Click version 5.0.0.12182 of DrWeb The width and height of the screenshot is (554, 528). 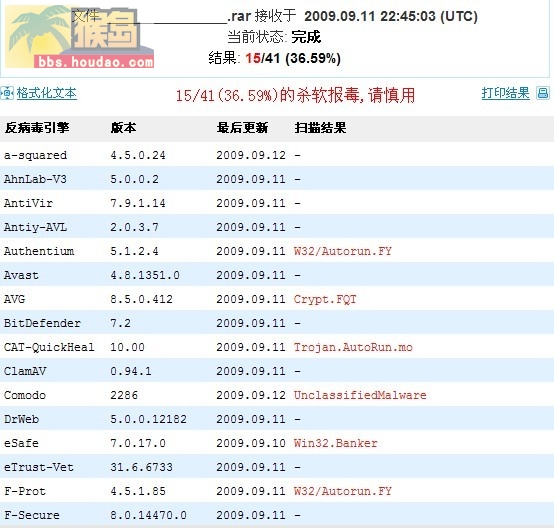[148, 419]
